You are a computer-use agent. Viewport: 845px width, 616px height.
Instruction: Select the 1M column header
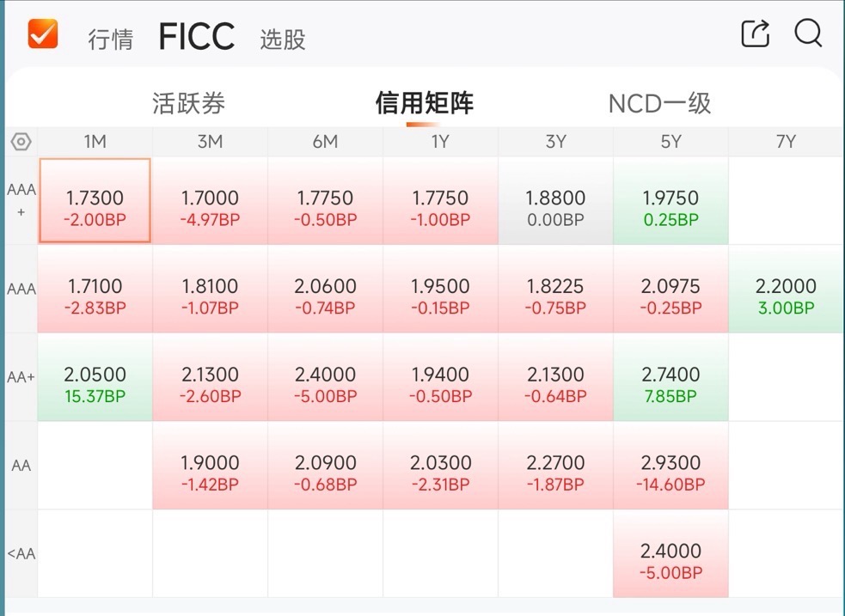pyautogui.click(x=95, y=142)
